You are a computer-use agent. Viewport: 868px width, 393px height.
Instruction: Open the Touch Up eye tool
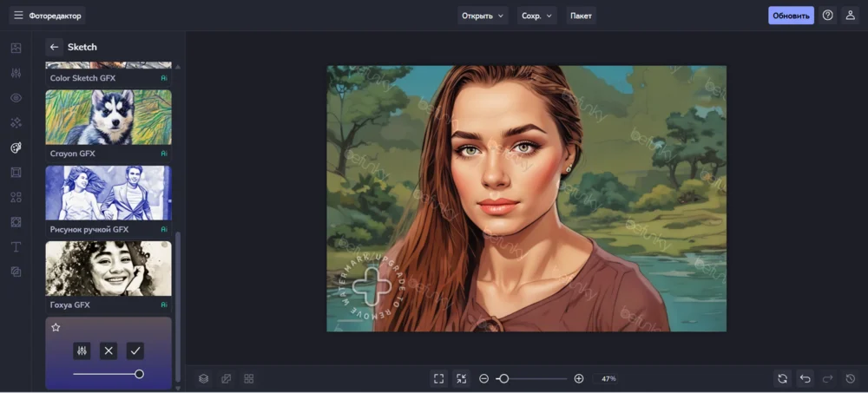(x=16, y=98)
